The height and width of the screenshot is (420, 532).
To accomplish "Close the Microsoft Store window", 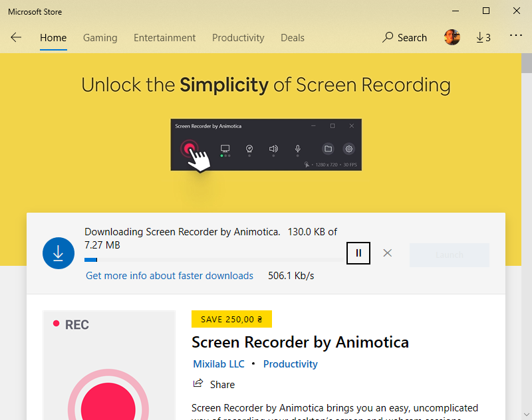I will (x=517, y=11).
